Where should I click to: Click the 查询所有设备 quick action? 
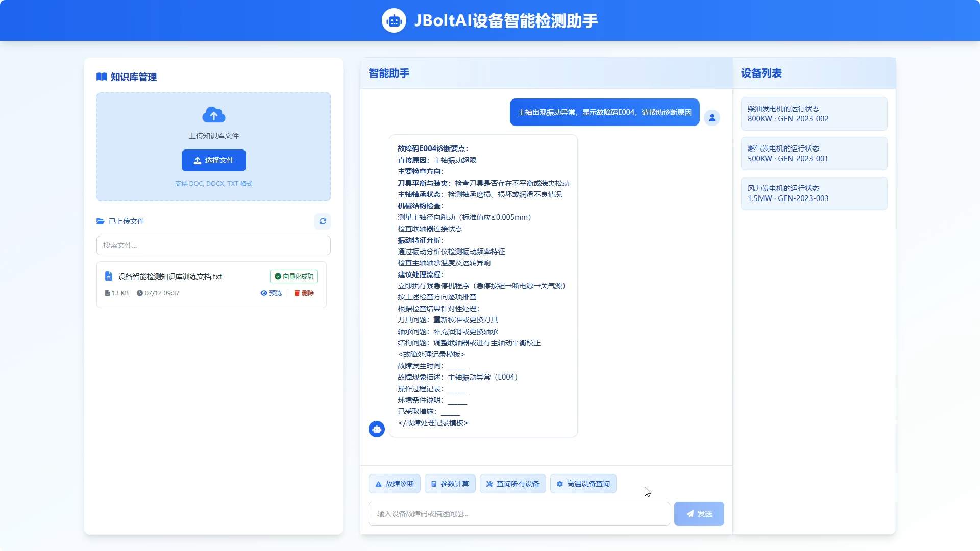pos(512,484)
